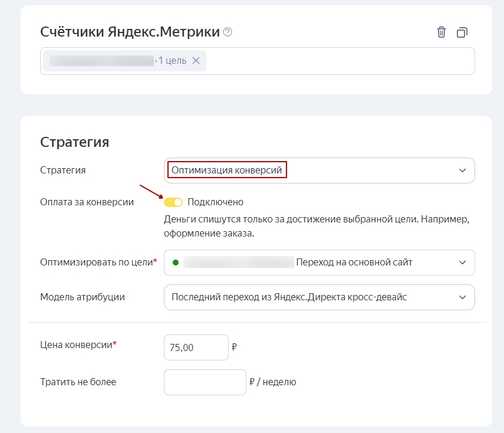Click the duplicate icon next to trash
This screenshot has width=504, height=433.
pos(462,32)
